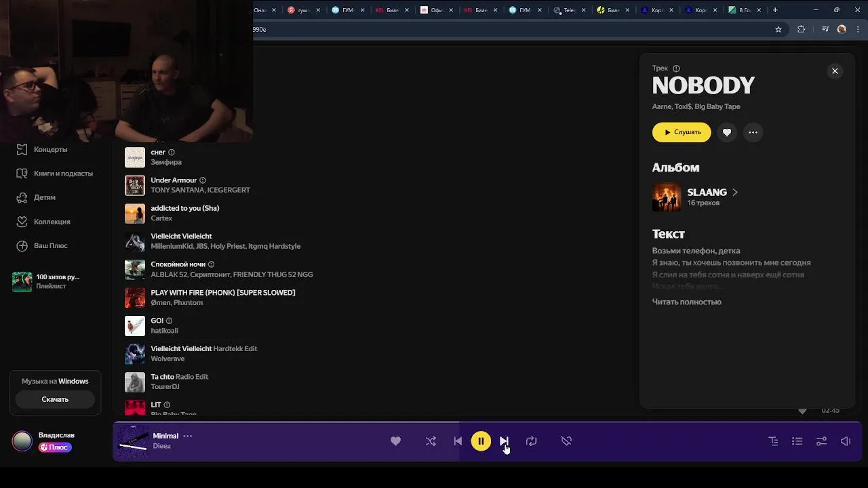This screenshot has width=868, height=488.
Task: Click info icon next to Спокойной ночи
Action: tap(212, 264)
